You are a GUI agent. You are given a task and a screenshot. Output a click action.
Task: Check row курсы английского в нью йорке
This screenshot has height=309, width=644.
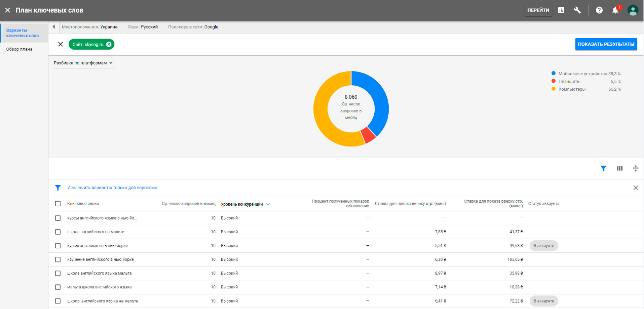58,246
